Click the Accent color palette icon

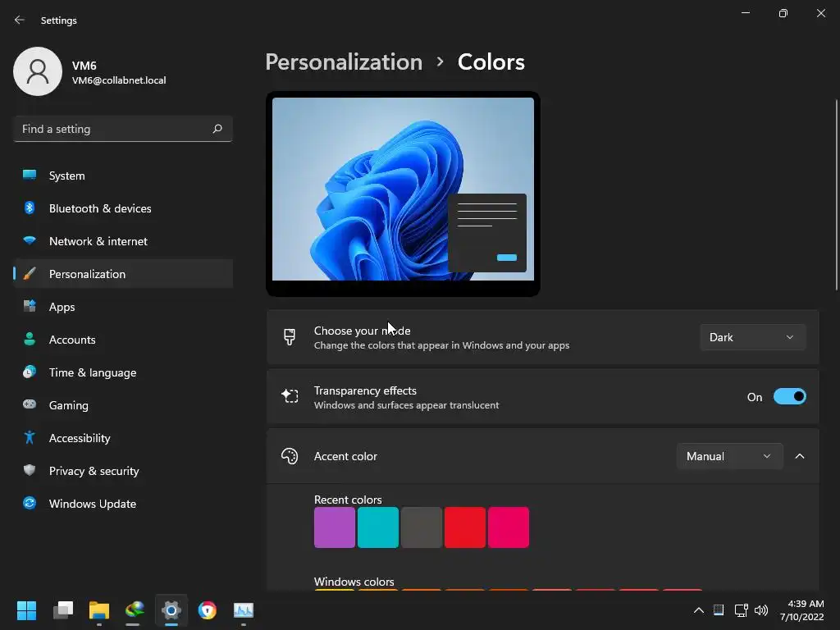coord(290,456)
